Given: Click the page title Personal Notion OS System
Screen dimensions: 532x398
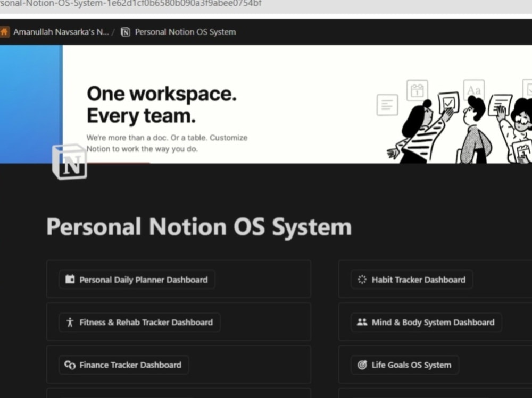Looking at the screenshot, I should pyautogui.click(x=198, y=227).
